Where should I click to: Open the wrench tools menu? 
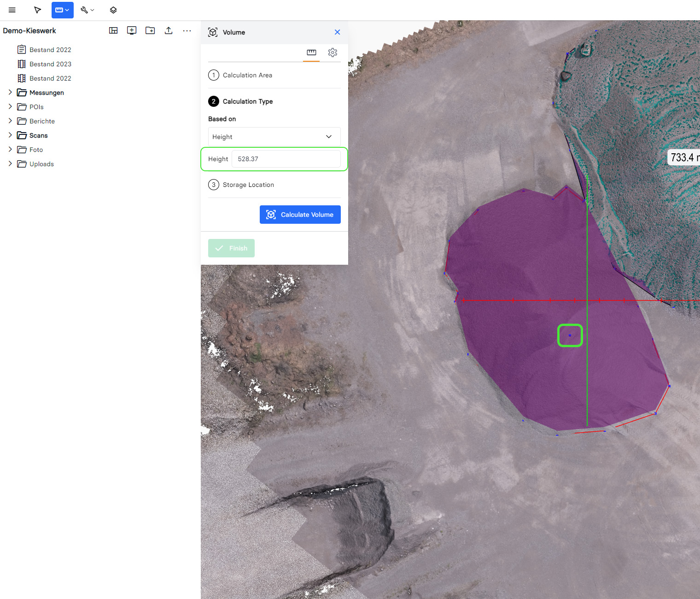[x=87, y=10]
